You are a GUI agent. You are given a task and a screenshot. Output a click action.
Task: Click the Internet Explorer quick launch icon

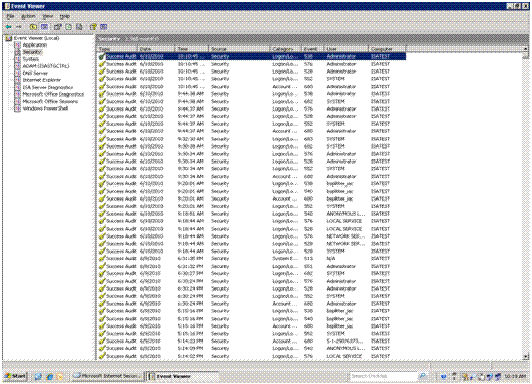tap(50, 377)
